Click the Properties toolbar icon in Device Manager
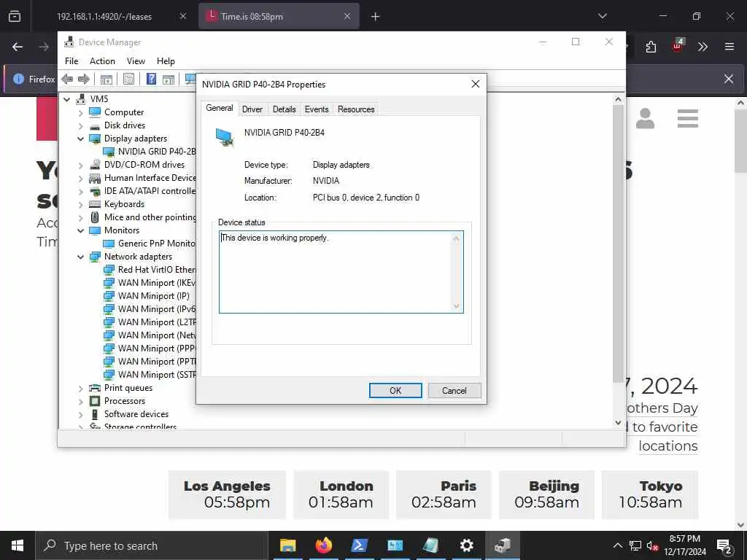Viewport: 747px width, 560px height. coord(128,79)
